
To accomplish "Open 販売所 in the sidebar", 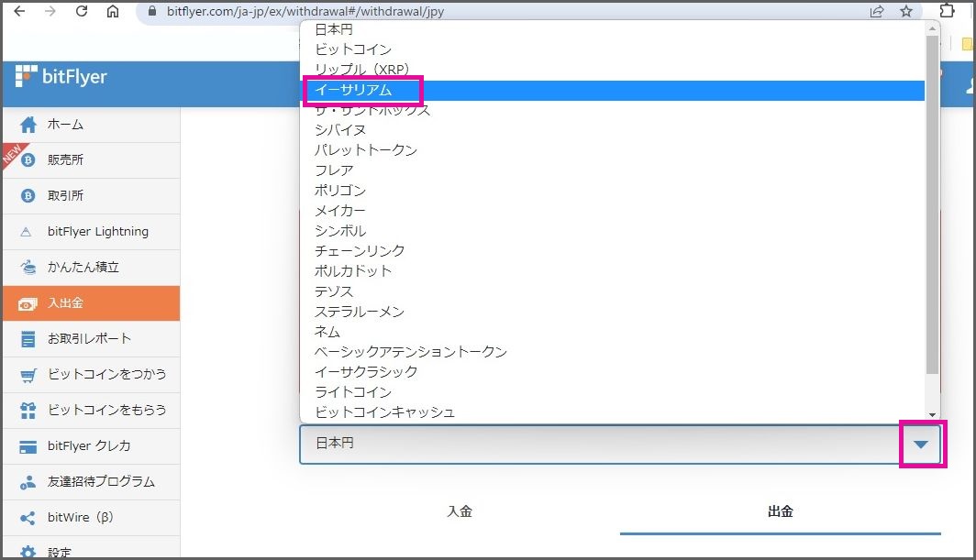I will [92, 159].
